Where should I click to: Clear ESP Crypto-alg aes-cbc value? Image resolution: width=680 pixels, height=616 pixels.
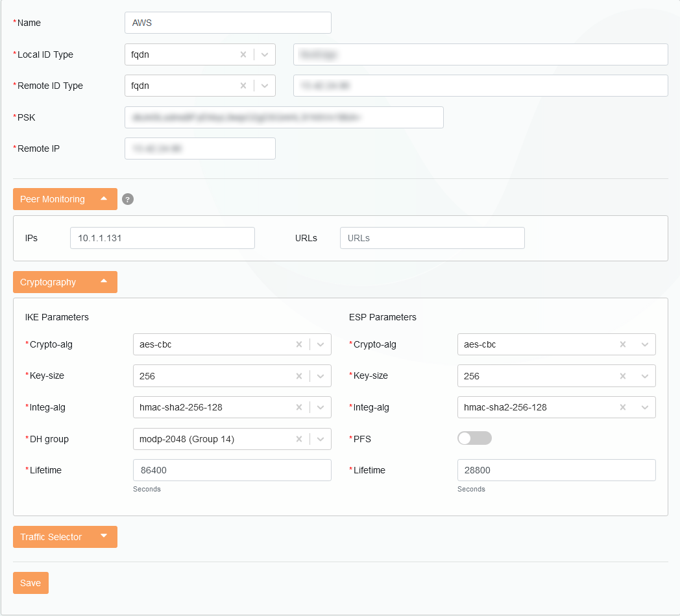tap(623, 345)
